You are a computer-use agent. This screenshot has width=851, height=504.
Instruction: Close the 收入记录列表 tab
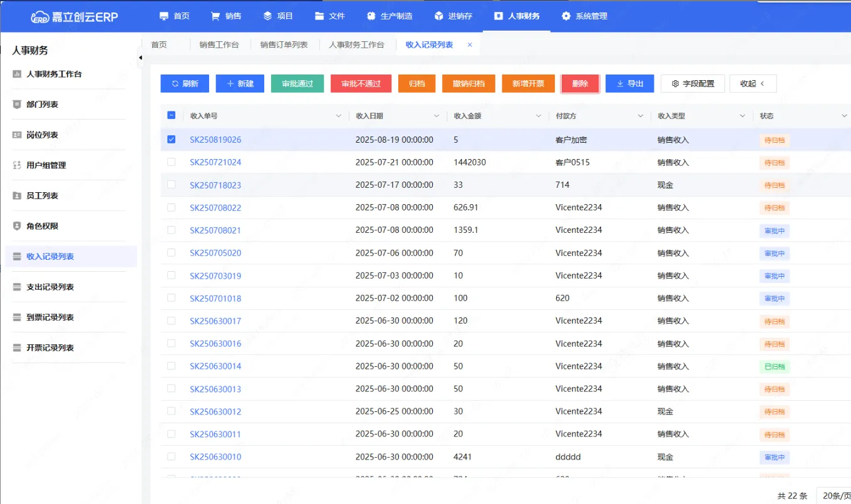pyautogui.click(x=470, y=45)
